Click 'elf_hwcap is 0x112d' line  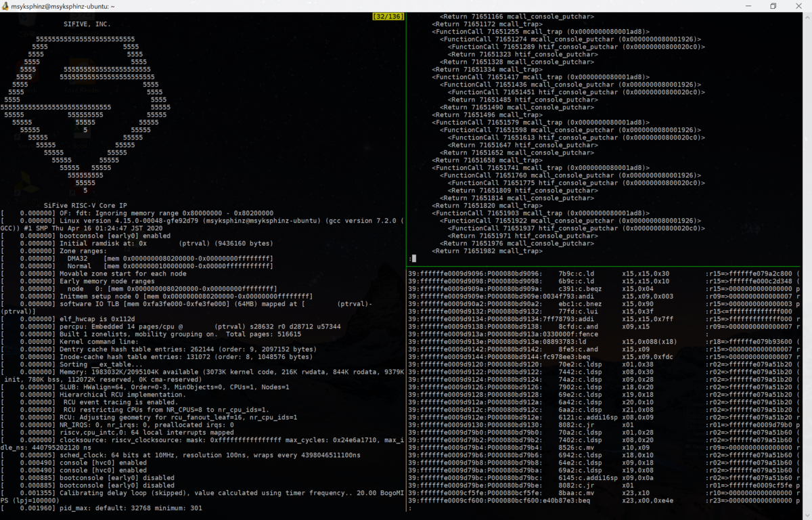(68, 319)
